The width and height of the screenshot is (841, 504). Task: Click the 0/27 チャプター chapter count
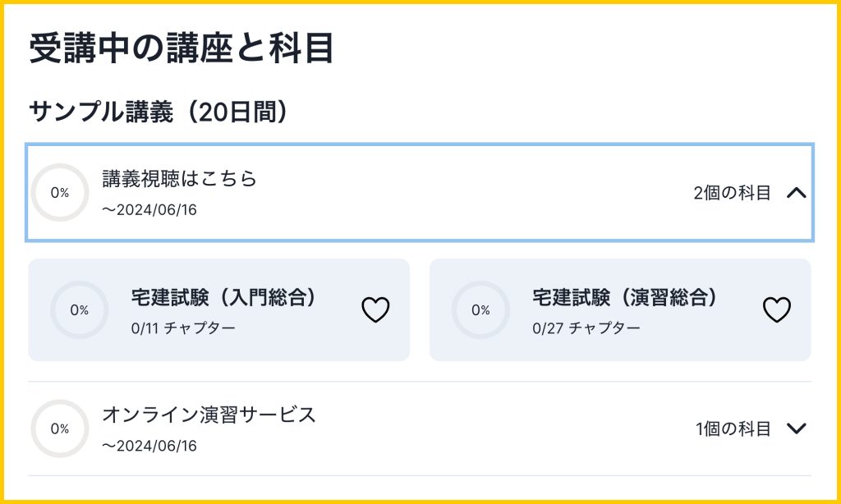[586, 328]
